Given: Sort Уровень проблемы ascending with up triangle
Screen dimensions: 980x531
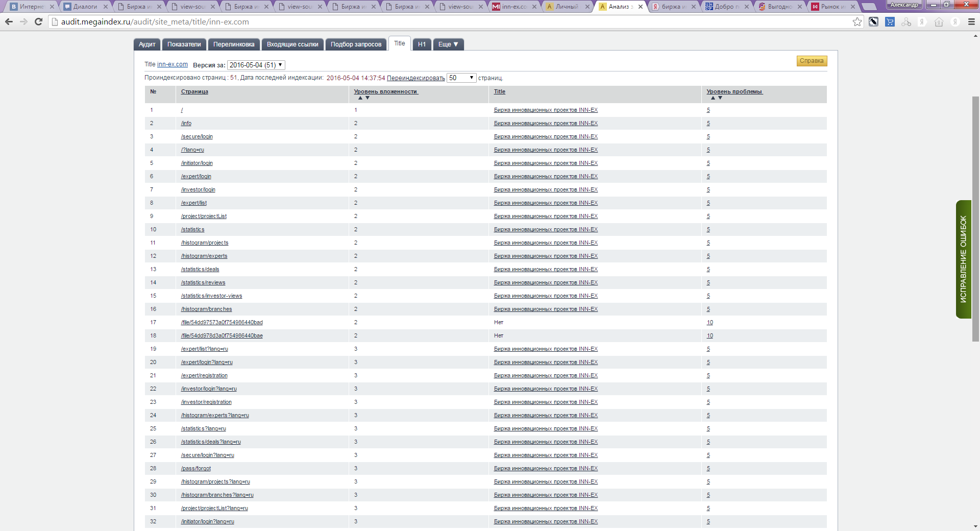Looking at the screenshot, I should coord(713,98).
